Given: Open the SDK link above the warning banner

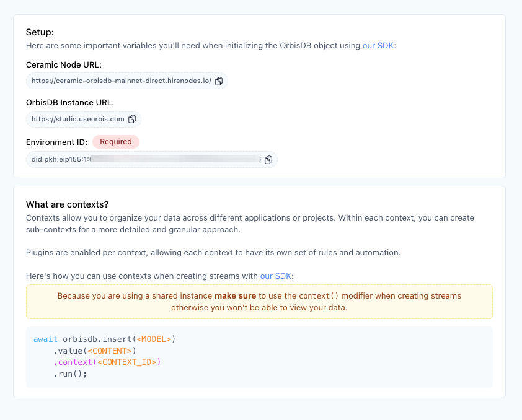Looking at the screenshot, I should 276,276.
